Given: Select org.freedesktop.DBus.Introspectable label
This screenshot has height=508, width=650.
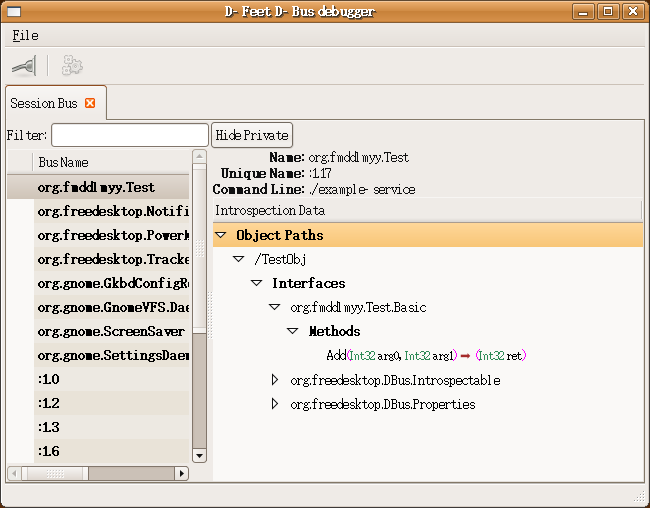Looking at the screenshot, I should [x=395, y=380].
